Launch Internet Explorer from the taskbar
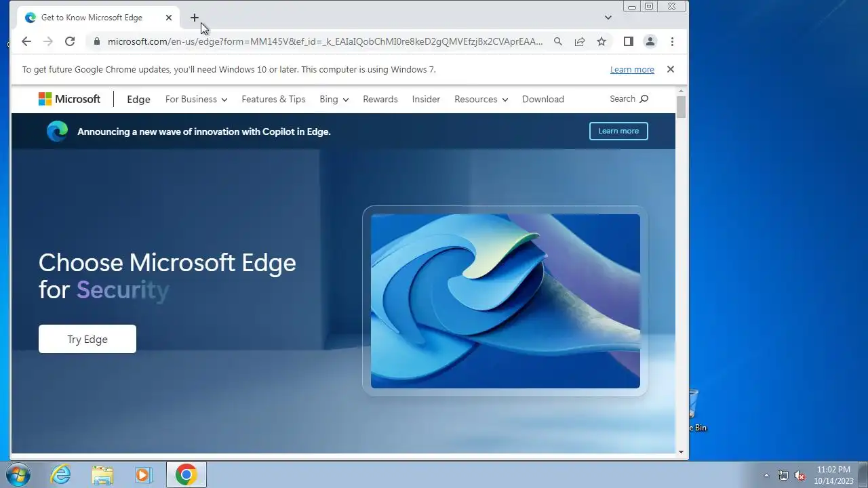868x488 pixels. tap(61, 474)
